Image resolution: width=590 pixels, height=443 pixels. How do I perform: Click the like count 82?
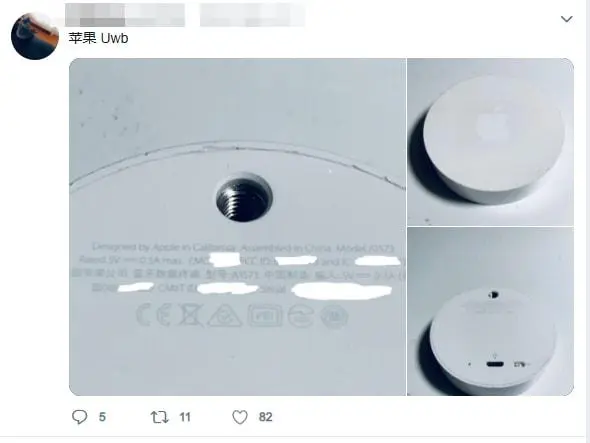pyautogui.click(x=265, y=417)
